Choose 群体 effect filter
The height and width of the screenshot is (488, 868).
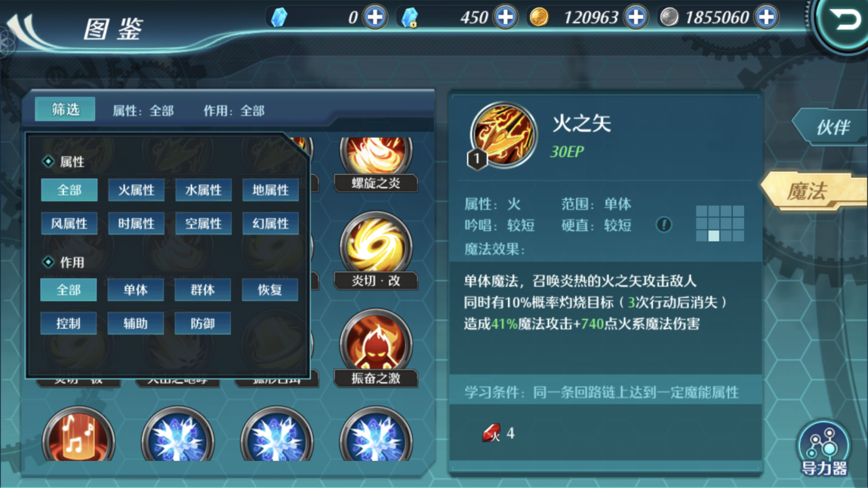tap(202, 290)
